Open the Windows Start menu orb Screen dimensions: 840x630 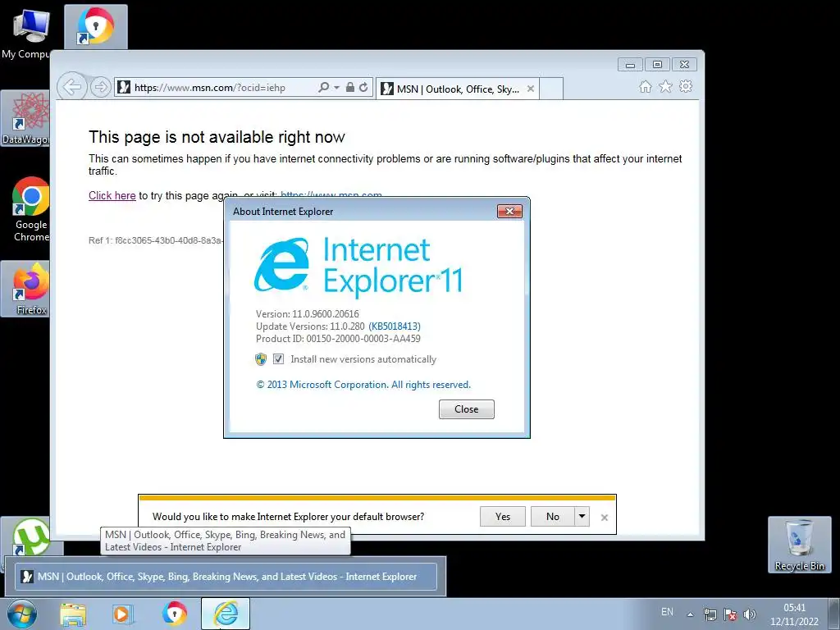[x=22, y=614]
